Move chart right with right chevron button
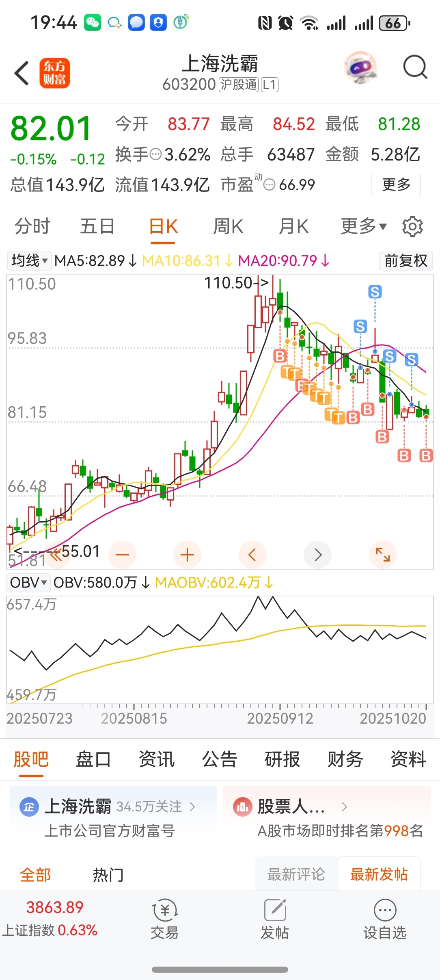This screenshot has height=980, width=440. click(x=317, y=555)
